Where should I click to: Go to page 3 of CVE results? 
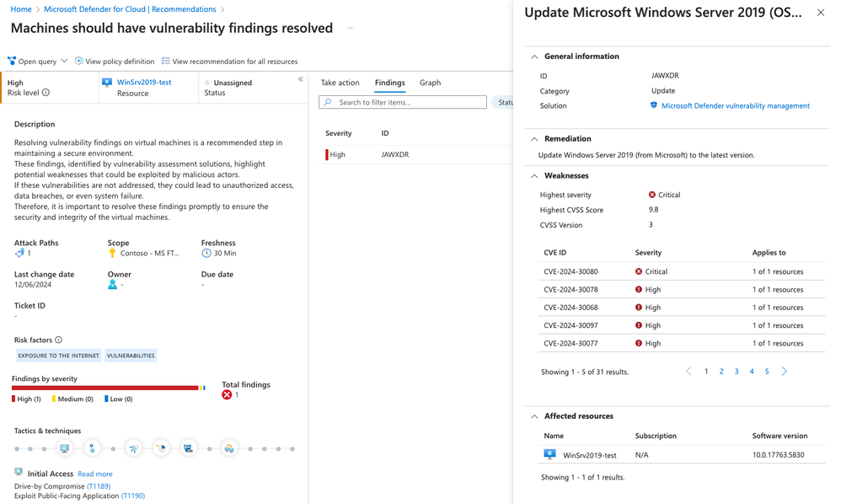(x=737, y=371)
